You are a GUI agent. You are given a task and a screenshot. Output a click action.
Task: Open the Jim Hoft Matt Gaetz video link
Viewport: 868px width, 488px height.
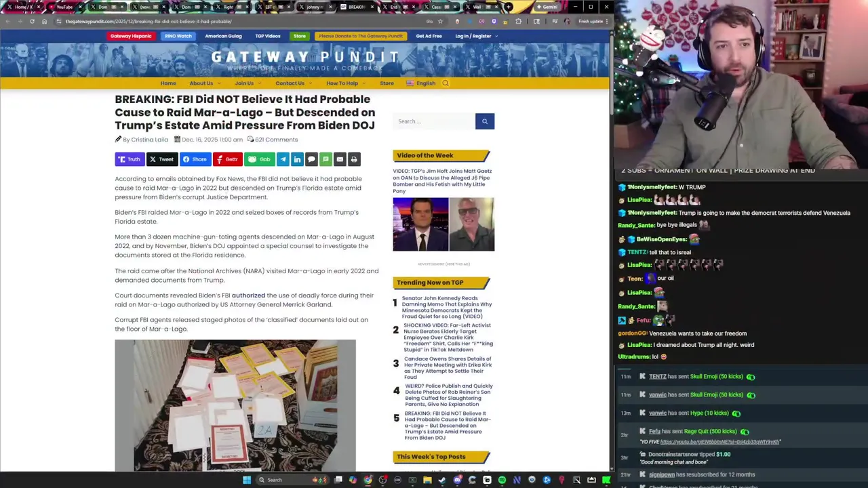(x=442, y=181)
